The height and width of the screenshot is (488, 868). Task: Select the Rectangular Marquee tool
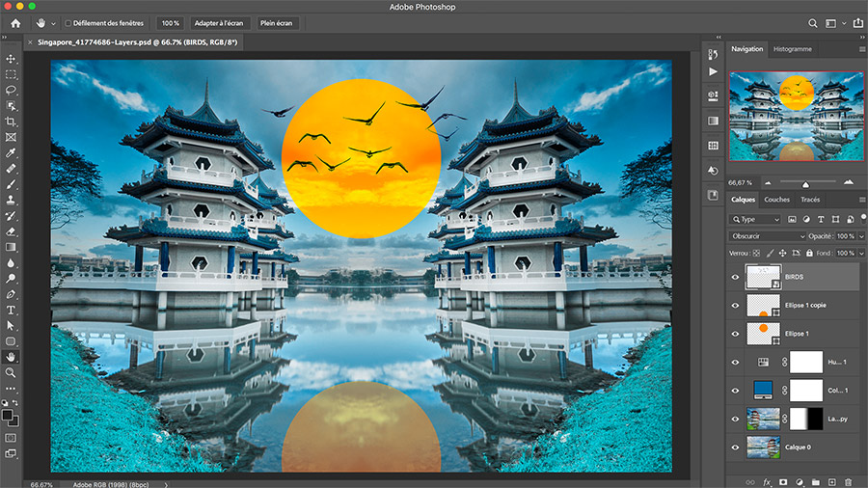(x=11, y=74)
